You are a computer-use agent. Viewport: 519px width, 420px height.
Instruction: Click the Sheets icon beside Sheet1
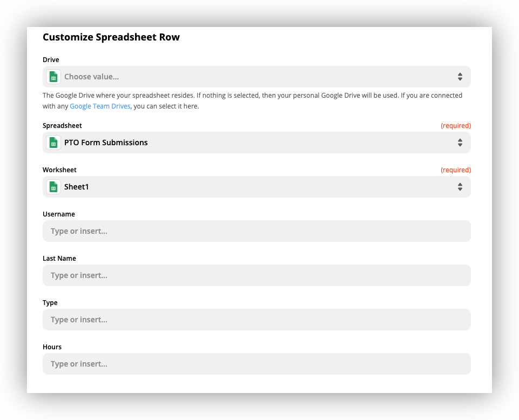pos(53,187)
